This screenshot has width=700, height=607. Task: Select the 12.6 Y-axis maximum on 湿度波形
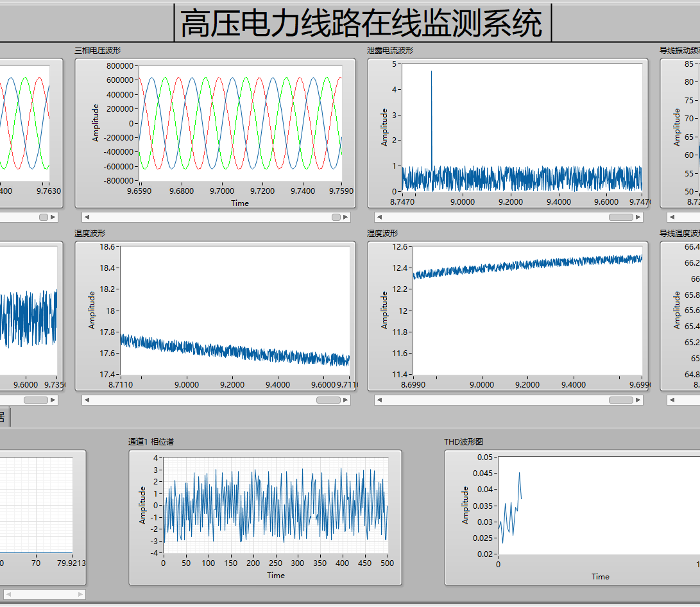[400, 247]
